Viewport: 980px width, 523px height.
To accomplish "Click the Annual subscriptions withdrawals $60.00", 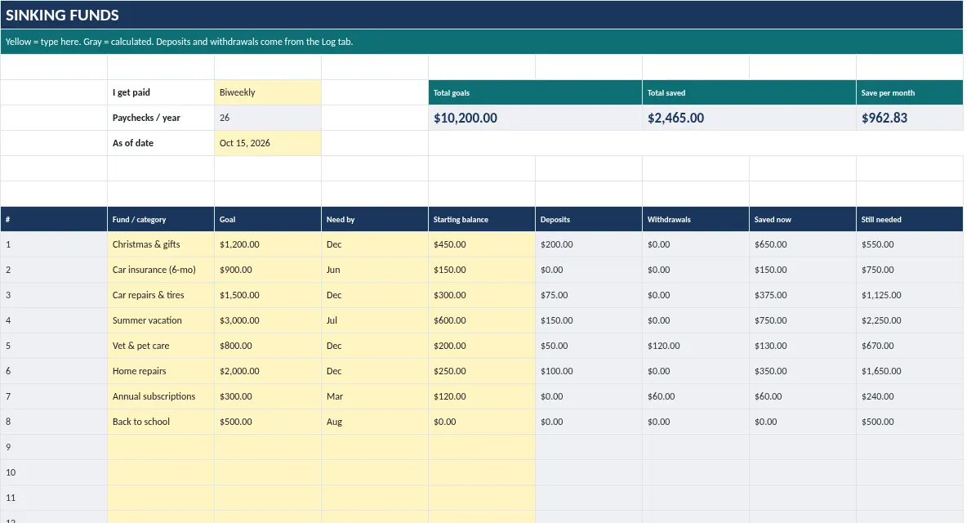I will 696,396.
